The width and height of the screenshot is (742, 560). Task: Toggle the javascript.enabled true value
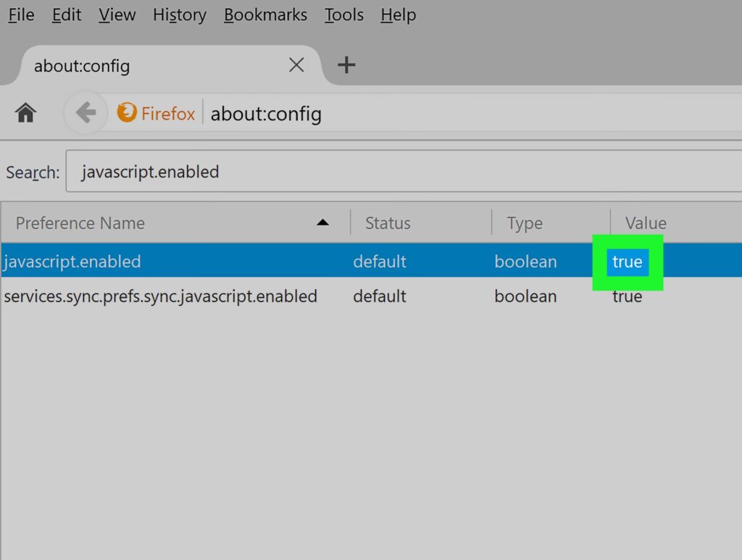[627, 262]
